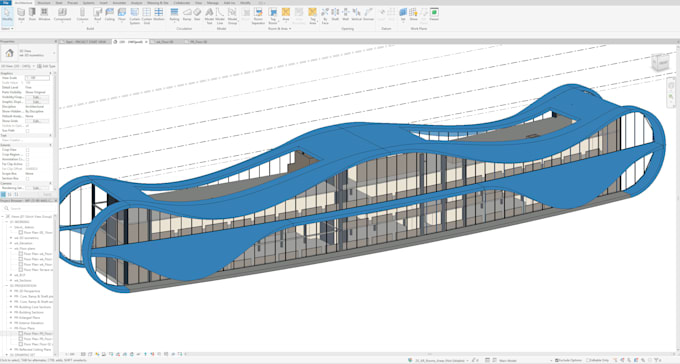Switch to the Structure ribbon tab

tap(44, 3)
